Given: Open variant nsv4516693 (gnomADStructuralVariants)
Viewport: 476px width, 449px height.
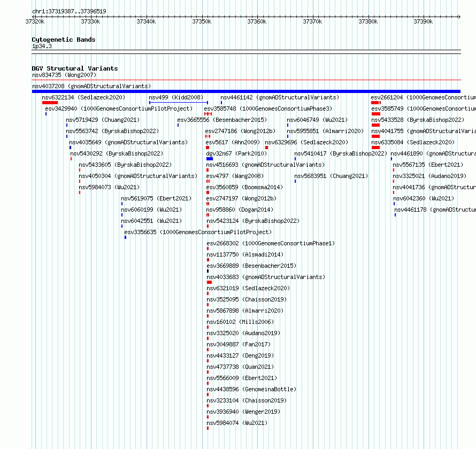Looking at the screenshot, I should point(265,165).
